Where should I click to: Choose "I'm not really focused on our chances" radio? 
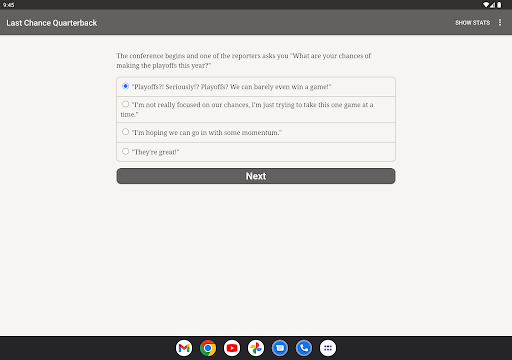click(125, 104)
